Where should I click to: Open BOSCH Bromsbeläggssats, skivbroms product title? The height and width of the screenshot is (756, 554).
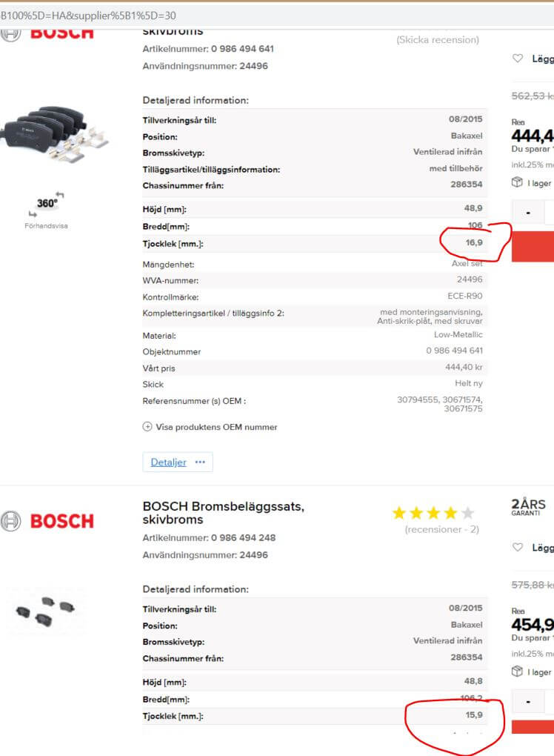pos(224,513)
